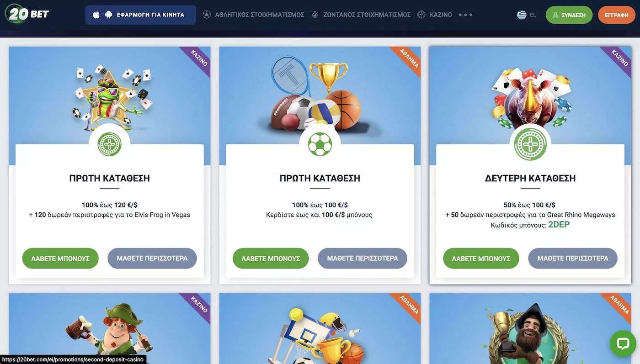The image size is (640, 364).
Task: Click Λάβετε Μπόνους on Elvis Frog card
Action: [x=60, y=258]
